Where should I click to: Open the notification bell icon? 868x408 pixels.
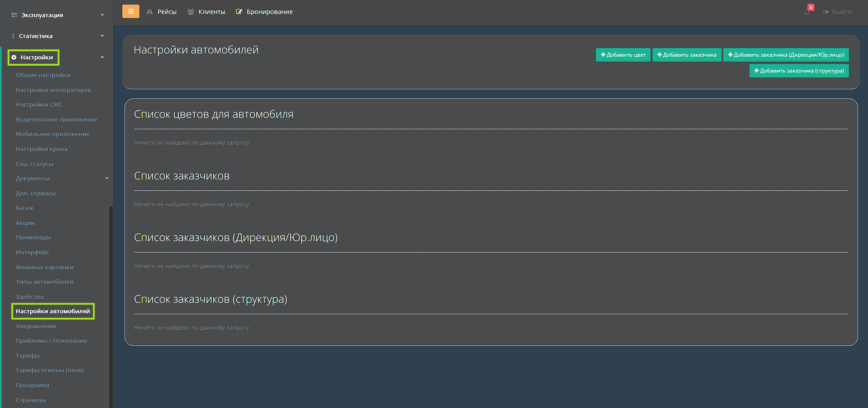click(807, 12)
